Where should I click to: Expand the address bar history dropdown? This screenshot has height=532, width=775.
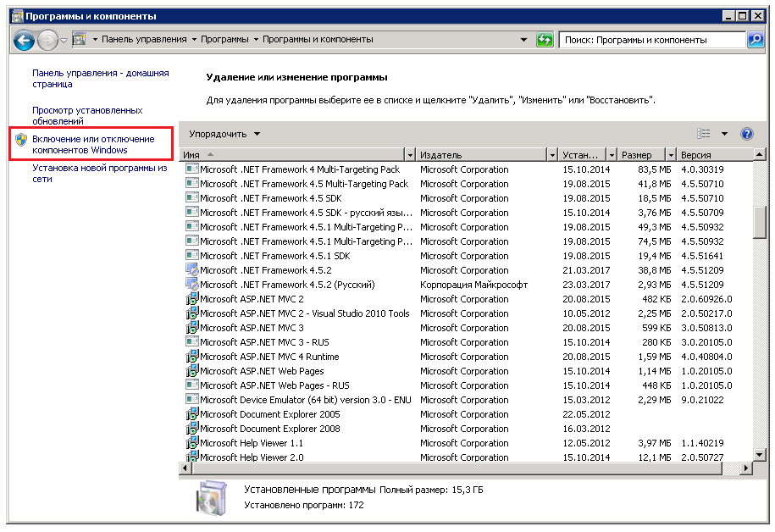coord(523,40)
